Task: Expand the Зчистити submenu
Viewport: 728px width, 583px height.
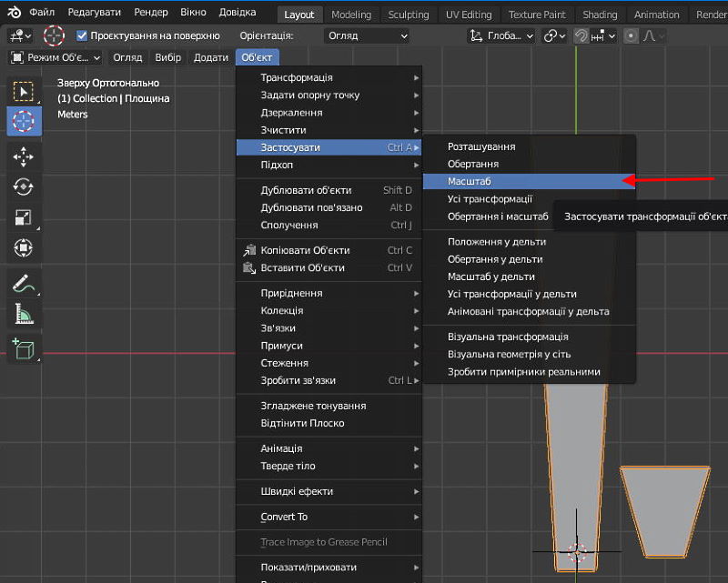Action: tap(329, 130)
